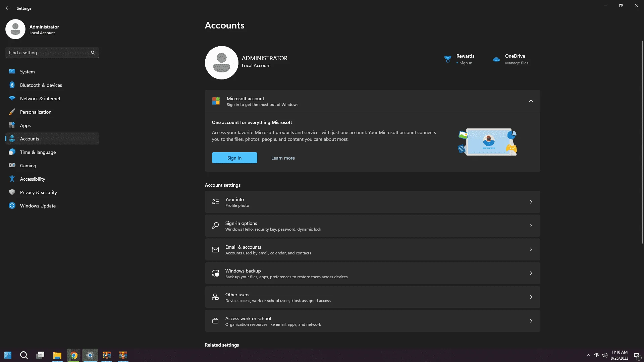Click the back arrow in Settings title bar

tap(8, 8)
